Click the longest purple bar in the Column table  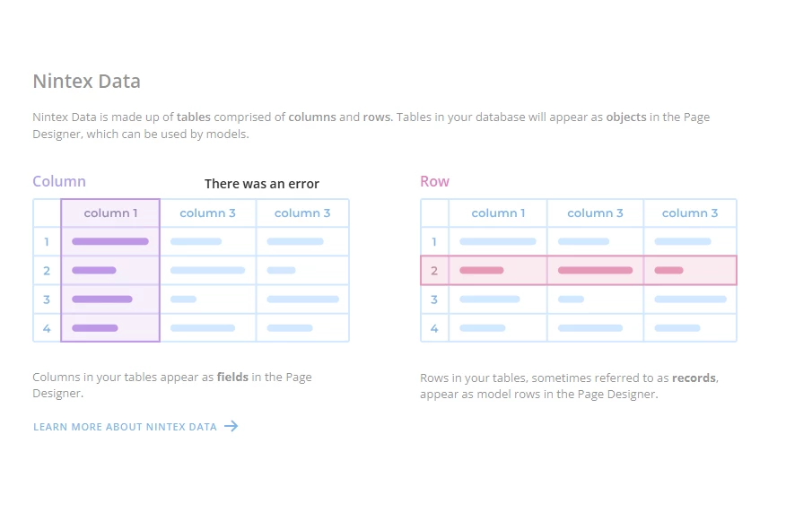coord(110,241)
